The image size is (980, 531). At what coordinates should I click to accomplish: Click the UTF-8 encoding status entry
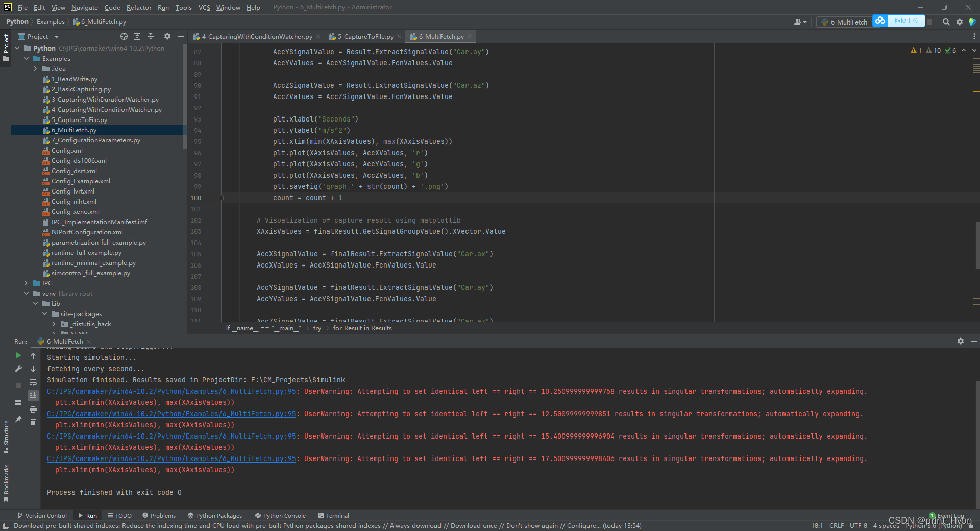(x=859, y=526)
